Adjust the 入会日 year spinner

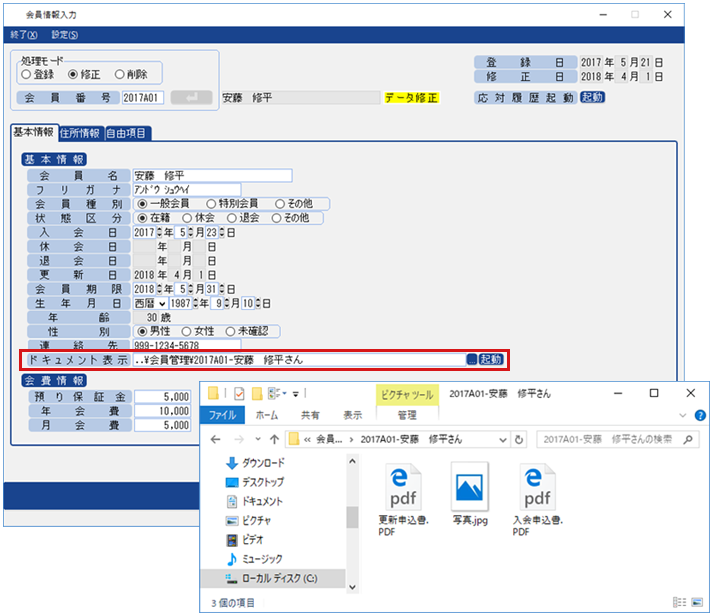(159, 233)
